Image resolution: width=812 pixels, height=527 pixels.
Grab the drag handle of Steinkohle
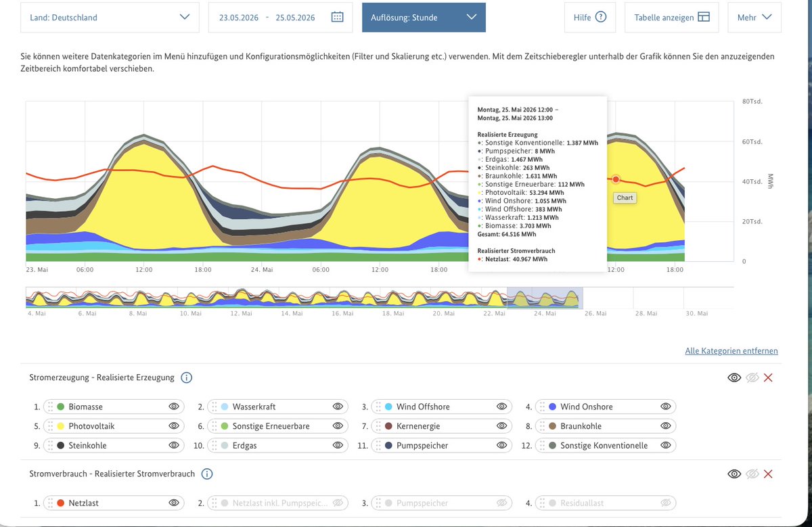pyautogui.click(x=49, y=445)
